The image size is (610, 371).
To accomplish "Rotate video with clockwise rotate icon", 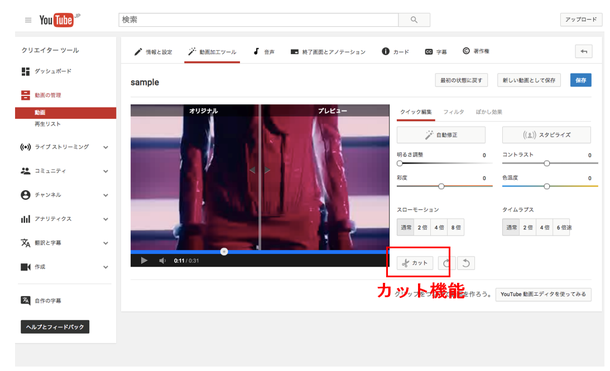I will click(x=446, y=263).
